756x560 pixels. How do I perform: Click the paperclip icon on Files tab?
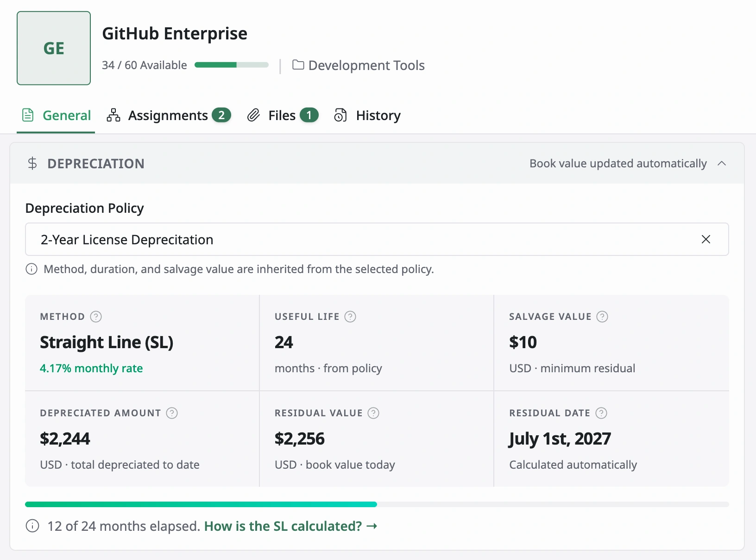click(254, 115)
